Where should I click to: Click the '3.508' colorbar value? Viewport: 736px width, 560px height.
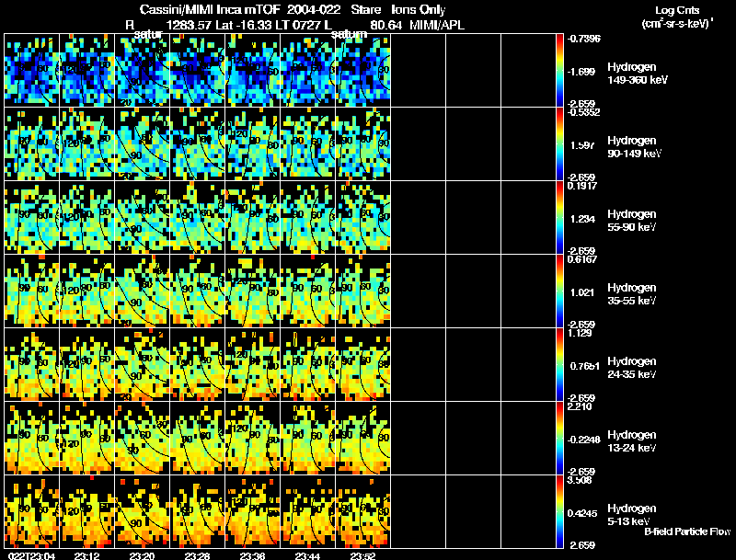click(x=581, y=480)
